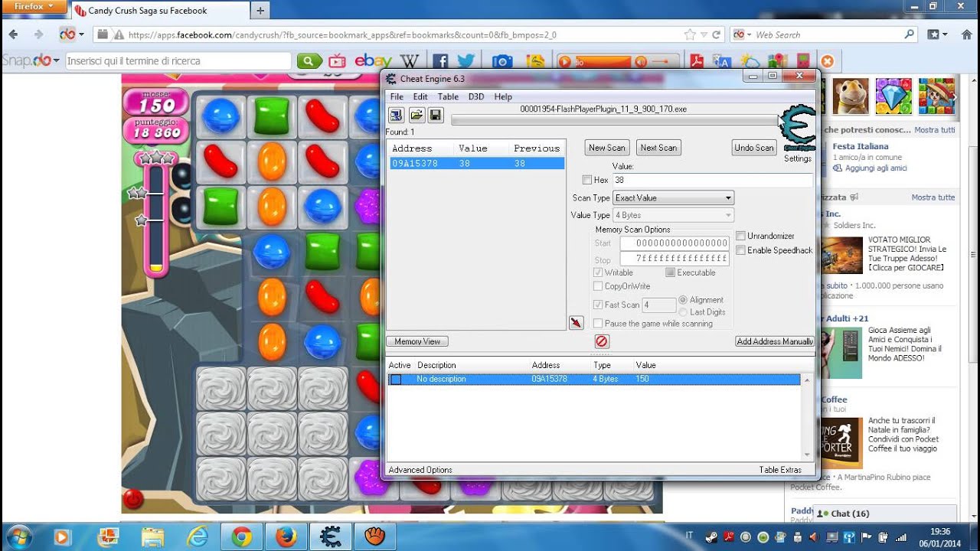Viewport: 980px width, 551px height.
Task: Open Advanced Options
Action: (x=420, y=470)
